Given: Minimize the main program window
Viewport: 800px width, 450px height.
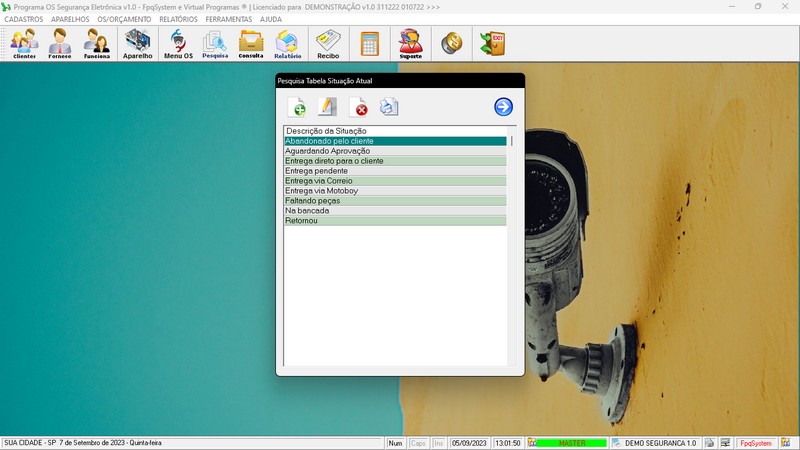Looking at the screenshot, I should 732,7.
